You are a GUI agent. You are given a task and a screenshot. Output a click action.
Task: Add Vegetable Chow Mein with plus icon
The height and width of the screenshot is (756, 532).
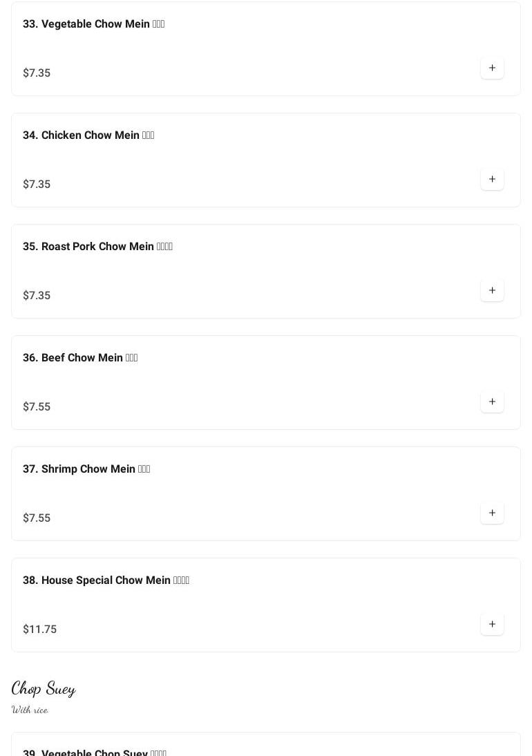pyautogui.click(x=492, y=68)
